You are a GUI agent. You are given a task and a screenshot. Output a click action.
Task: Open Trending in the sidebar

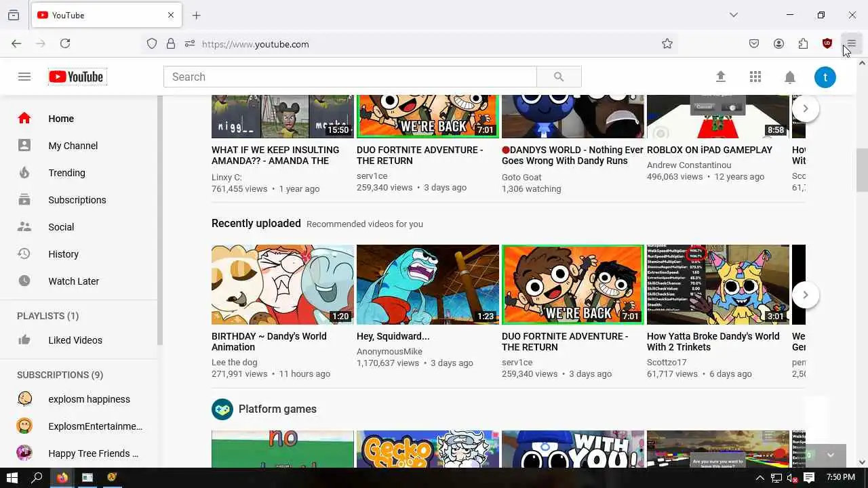click(79, 173)
